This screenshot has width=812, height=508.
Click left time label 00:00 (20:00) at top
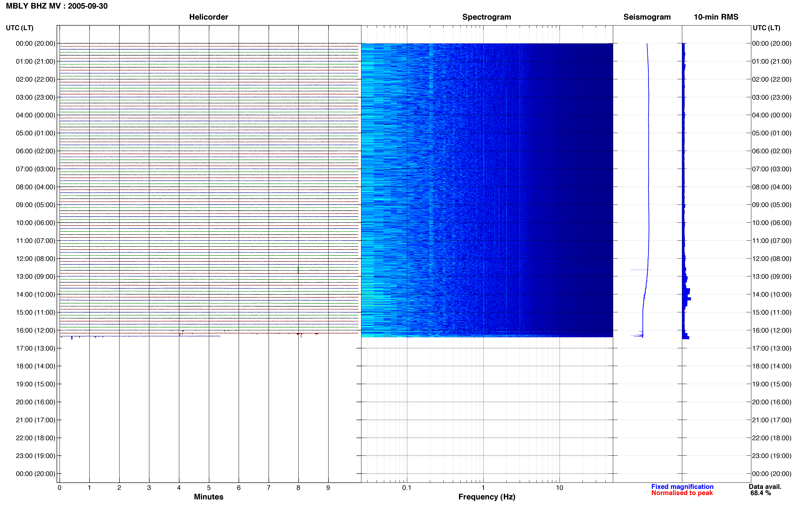[x=36, y=43]
